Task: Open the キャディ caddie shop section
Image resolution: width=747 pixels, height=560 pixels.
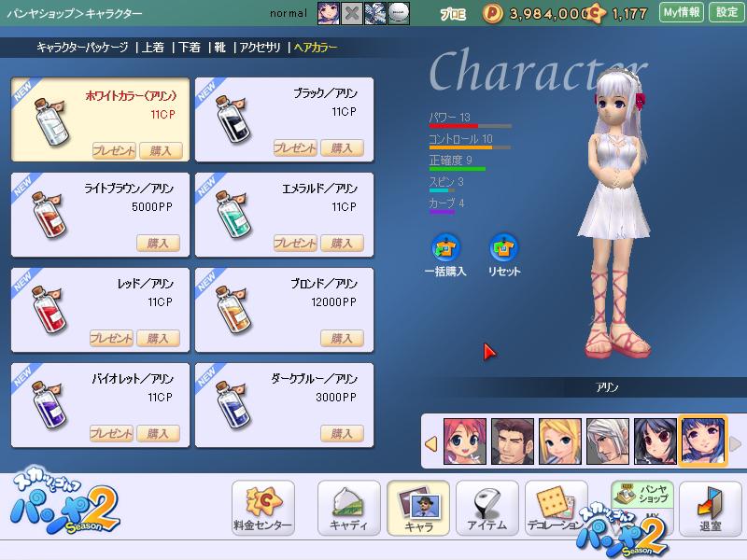Action: pos(348,508)
